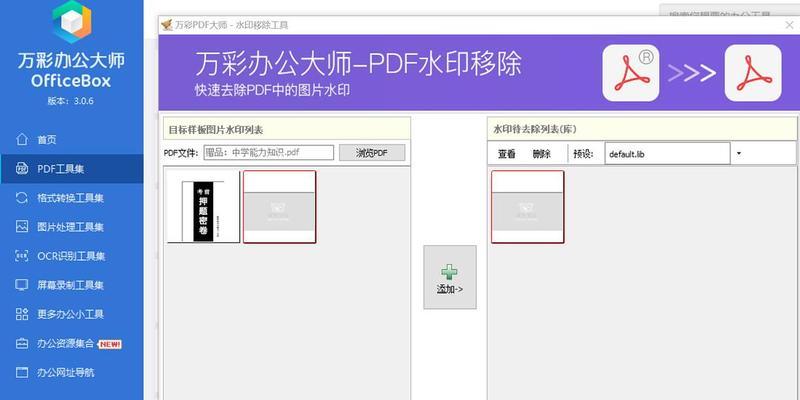Open 图片处理工具集 in the sidebar
This screenshot has width=800, height=400.
(70, 227)
